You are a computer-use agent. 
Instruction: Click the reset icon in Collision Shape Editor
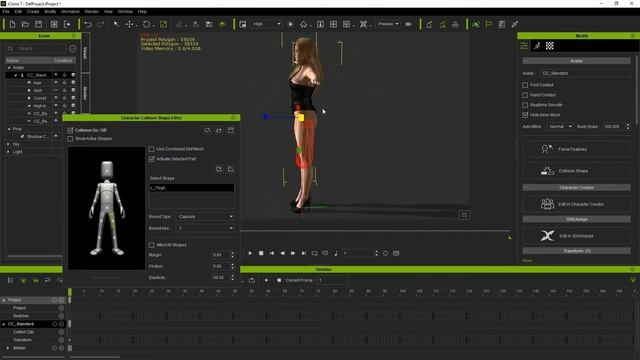(207, 130)
